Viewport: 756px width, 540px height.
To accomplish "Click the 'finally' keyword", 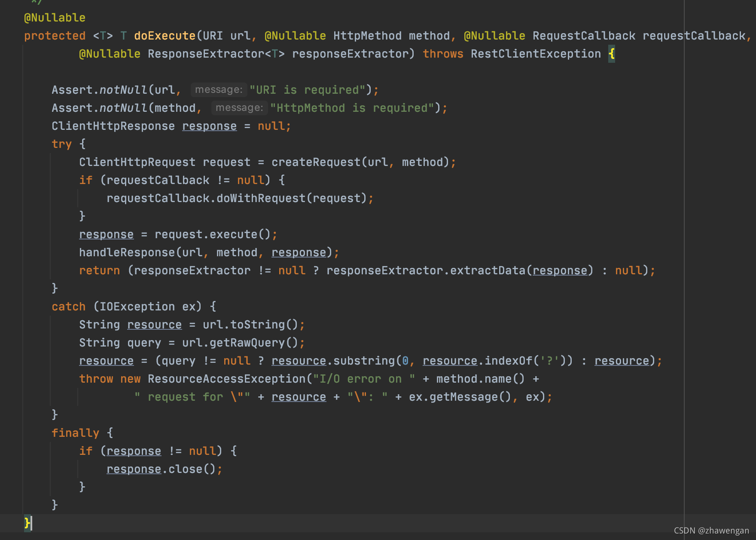I will (75, 433).
